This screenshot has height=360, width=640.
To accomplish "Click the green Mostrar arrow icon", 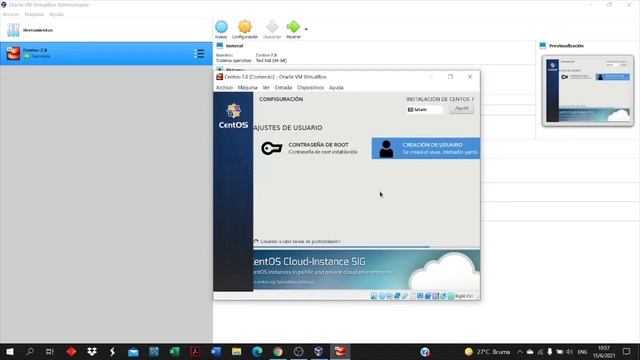I will click(293, 27).
